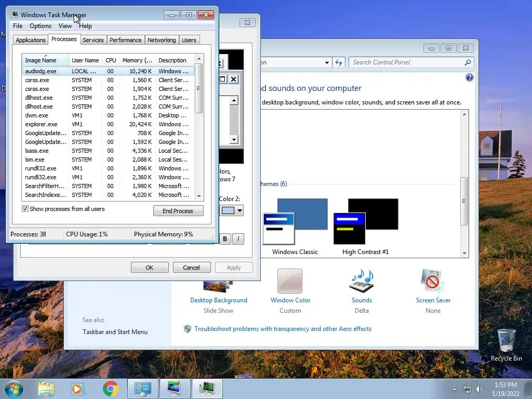Select the audiodg.exe process row

click(x=108, y=71)
